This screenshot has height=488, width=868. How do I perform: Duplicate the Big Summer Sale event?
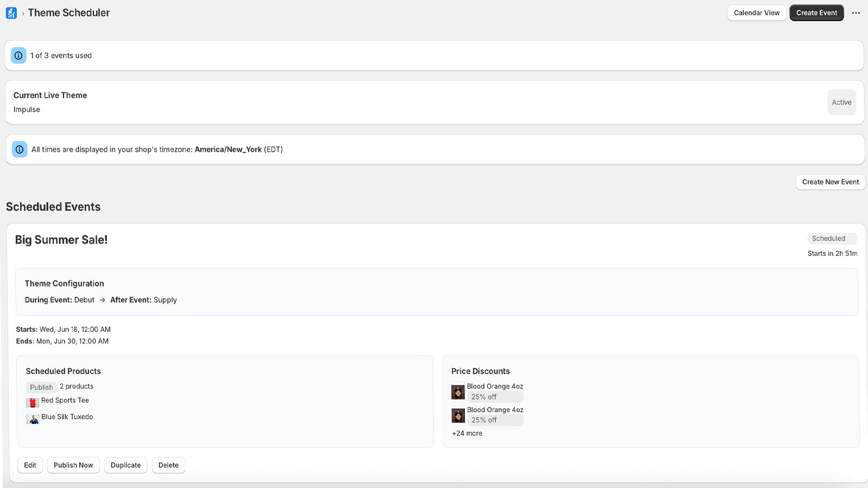coord(125,465)
